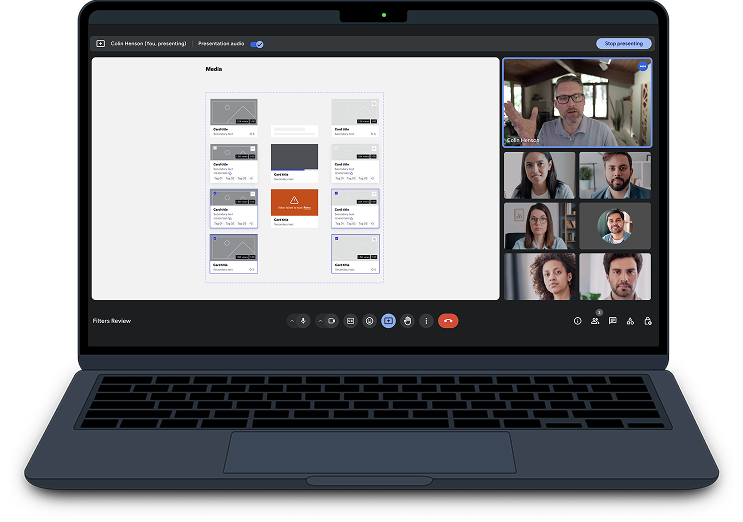Open meeting details info icon

click(577, 321)
